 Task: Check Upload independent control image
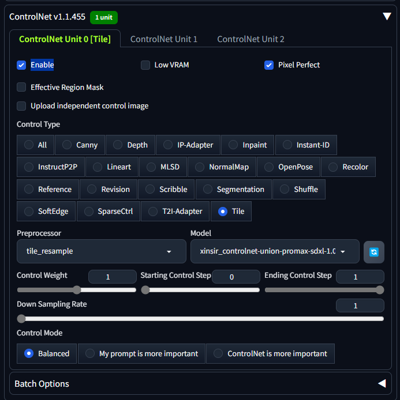21,106
